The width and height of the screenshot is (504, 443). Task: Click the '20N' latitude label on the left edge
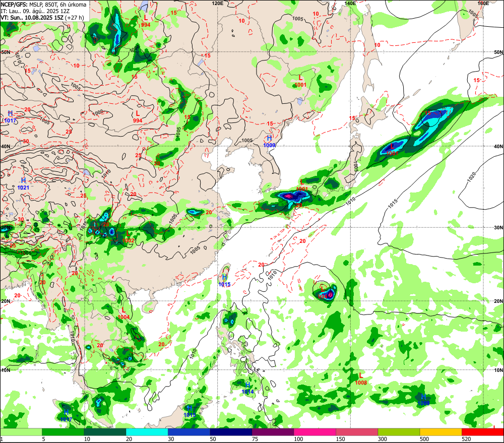(x=6, y=301)
